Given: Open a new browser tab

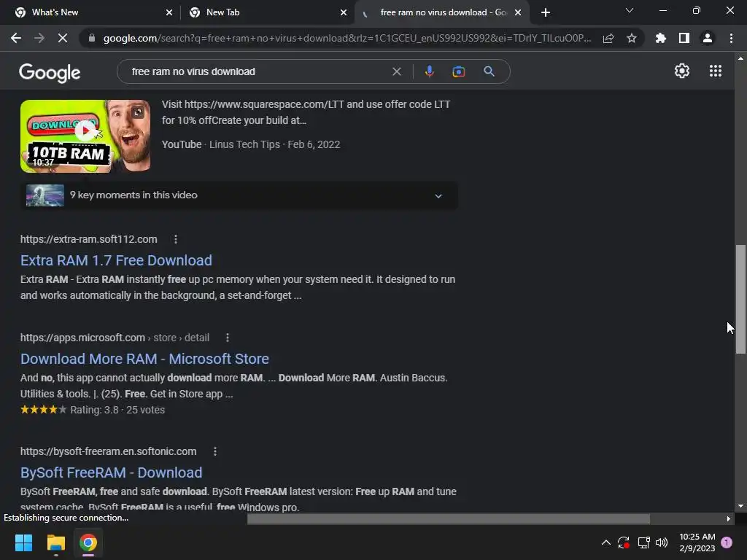Looking at the screenshot, I should coord(546,12).
